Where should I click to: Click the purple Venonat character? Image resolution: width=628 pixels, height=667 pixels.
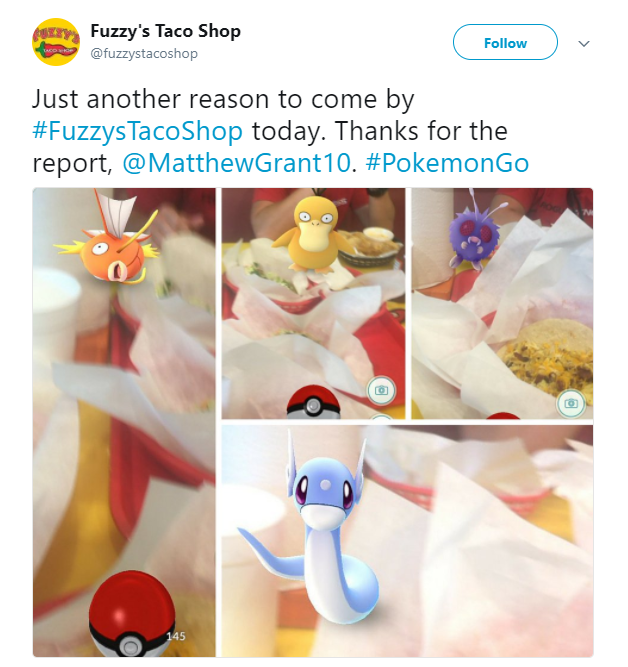(x=472, y=234)
